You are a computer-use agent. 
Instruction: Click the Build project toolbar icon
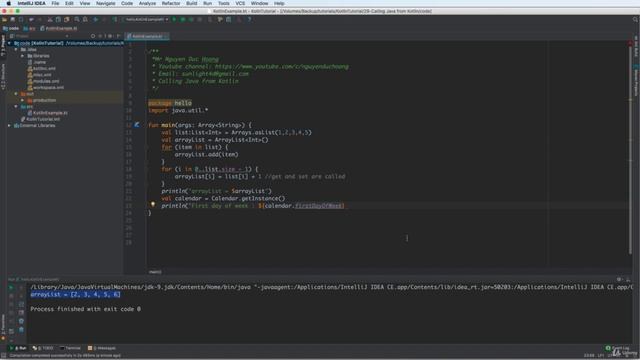pyautogui.click(x=115, y=19)
